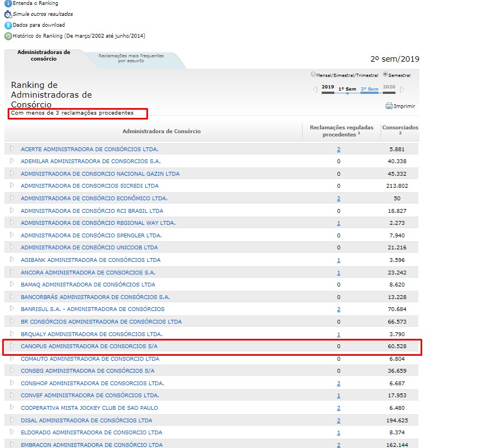The height and width of the screenshot is (448, 479).
Task: Sort by Consorciados column header
Action: (x=400, y=130)
